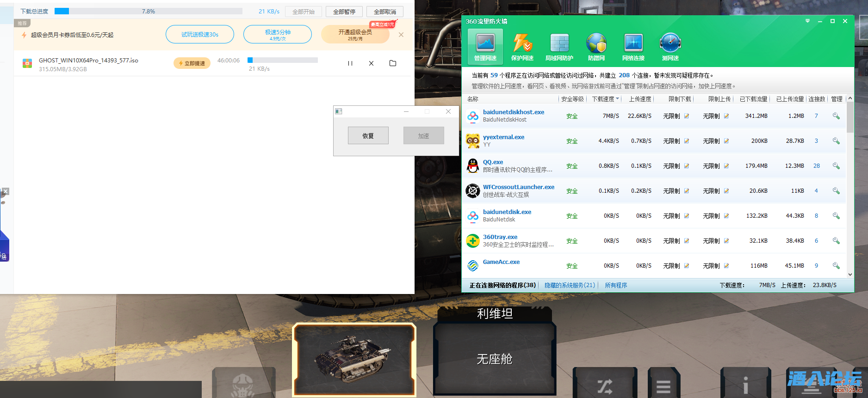The image size is (868, 398).
Task: Click wrench manage icon for QQ.exe
Action: pyautogui.click(x=836, y=166)
